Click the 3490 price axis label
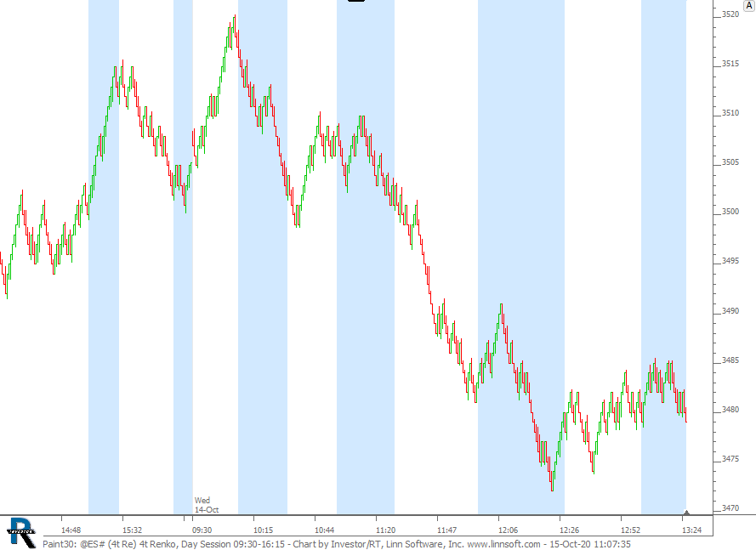This screenshot has width=756, height=550. (730, 311)
